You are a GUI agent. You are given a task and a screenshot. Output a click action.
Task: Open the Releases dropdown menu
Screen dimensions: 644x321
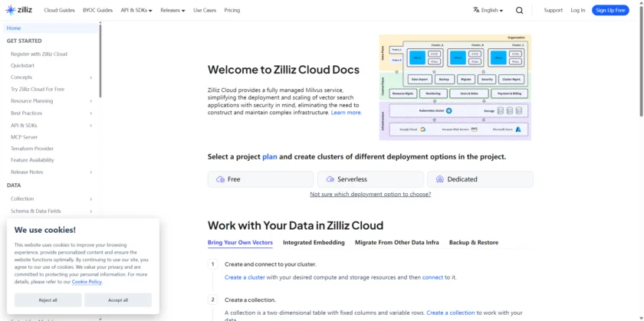[x=172, y=10]
